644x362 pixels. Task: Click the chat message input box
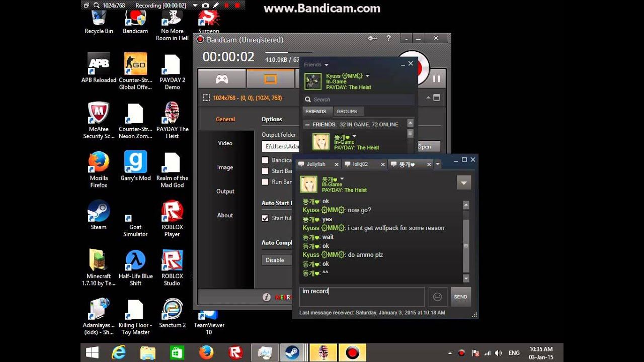point(362,297)
